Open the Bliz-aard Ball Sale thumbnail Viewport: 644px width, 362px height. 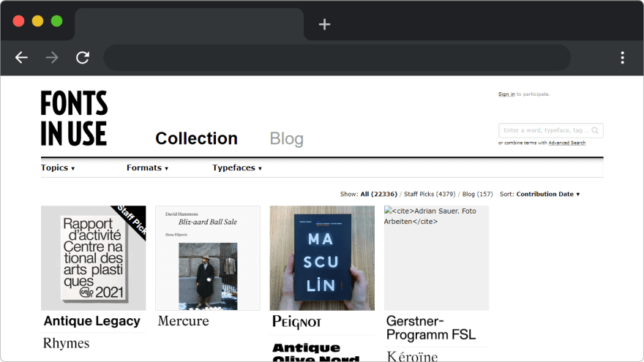click(208, 257)
